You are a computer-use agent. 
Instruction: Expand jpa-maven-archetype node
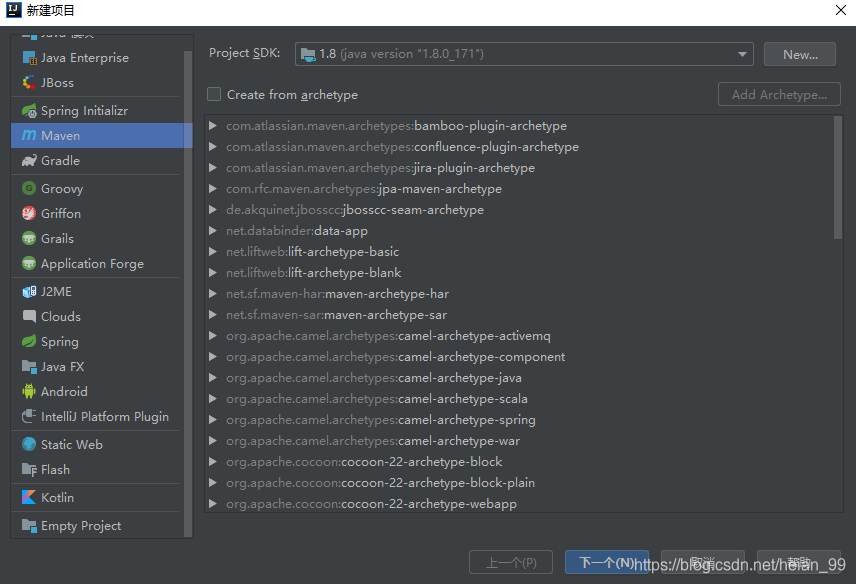click(x=213, y=189)
